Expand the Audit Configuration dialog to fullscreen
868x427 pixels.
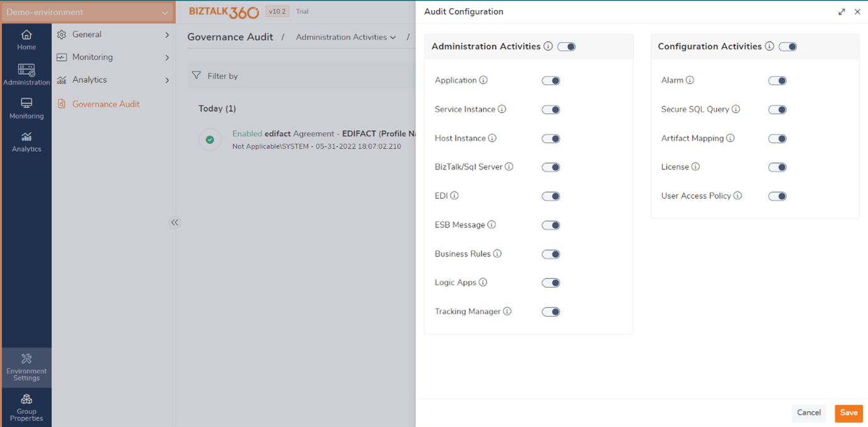click(x=842, y=11)
